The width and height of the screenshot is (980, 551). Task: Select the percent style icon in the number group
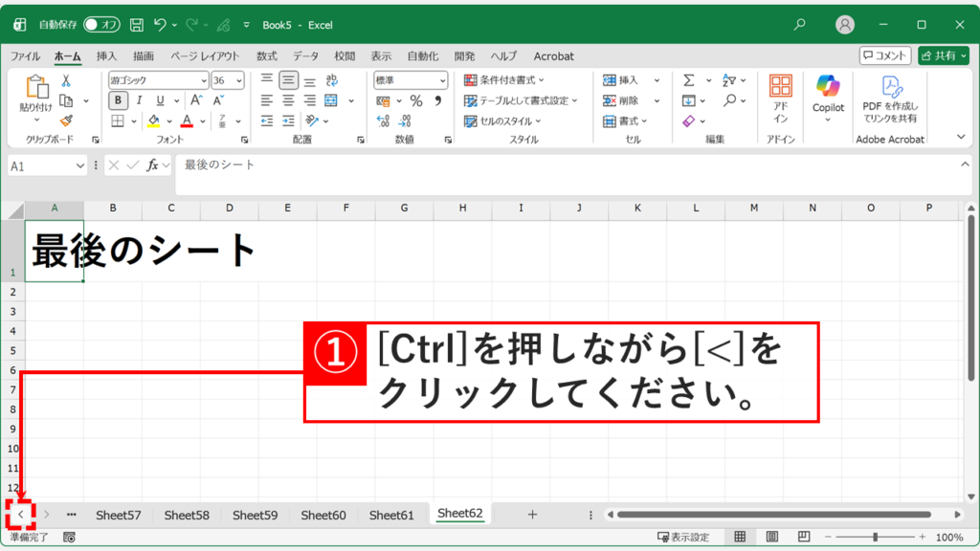(x=415, y=100)
